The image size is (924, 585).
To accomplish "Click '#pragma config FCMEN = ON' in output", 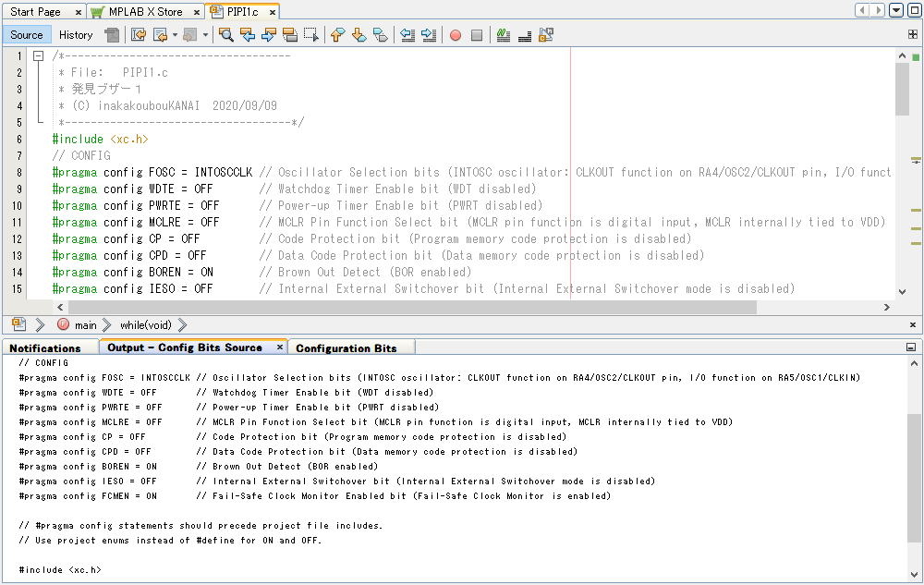I will (x=88, y=496).
